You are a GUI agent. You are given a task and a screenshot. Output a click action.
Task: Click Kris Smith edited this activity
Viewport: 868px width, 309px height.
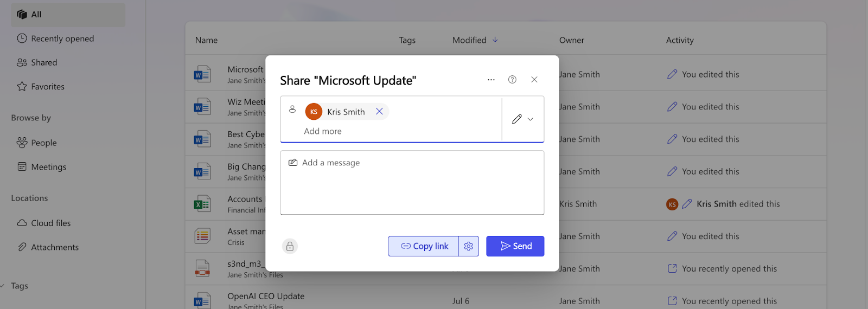(738, 204)
